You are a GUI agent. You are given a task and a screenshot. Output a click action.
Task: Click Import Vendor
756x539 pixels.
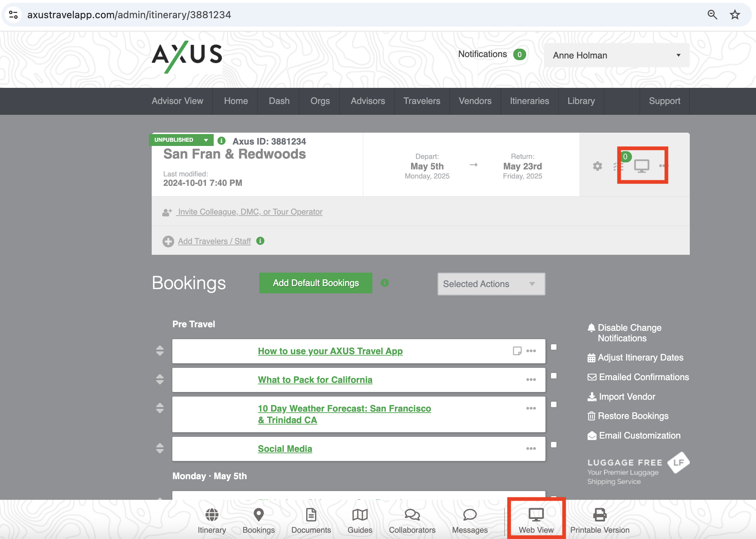(x=621, y=397)
